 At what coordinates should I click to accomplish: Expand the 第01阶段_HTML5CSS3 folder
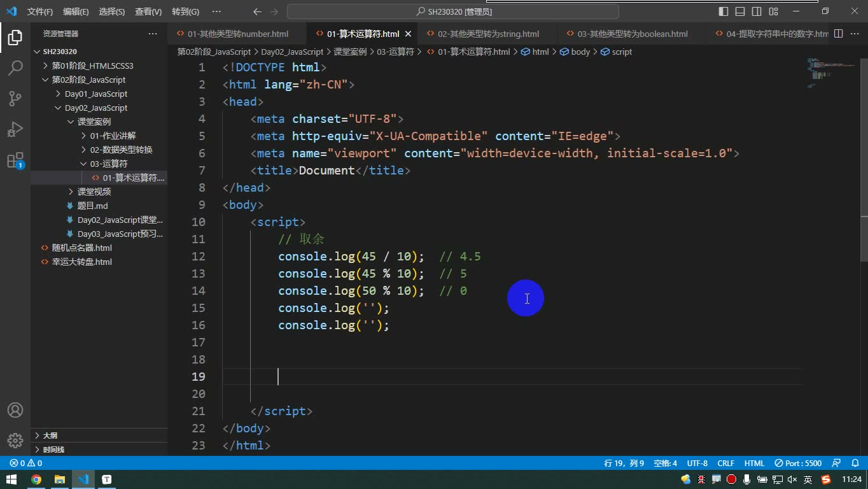[99, 66]
